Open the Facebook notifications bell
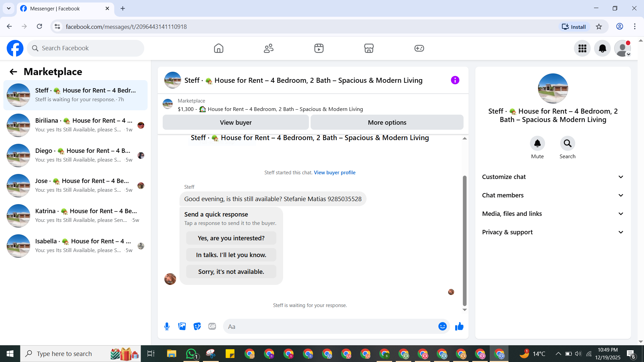This screenshot has height=362, width=644. point(602,48)
